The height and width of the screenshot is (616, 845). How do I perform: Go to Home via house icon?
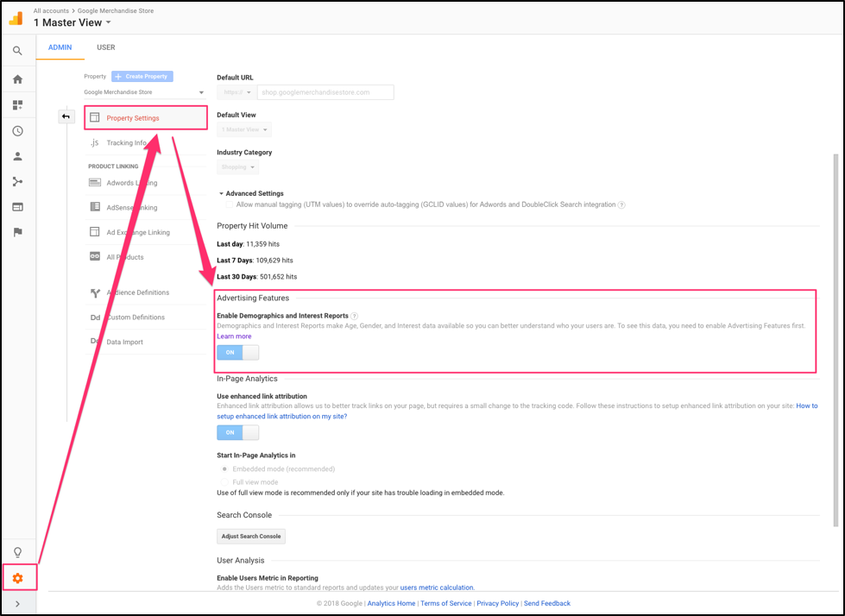[x=18, y=79]
